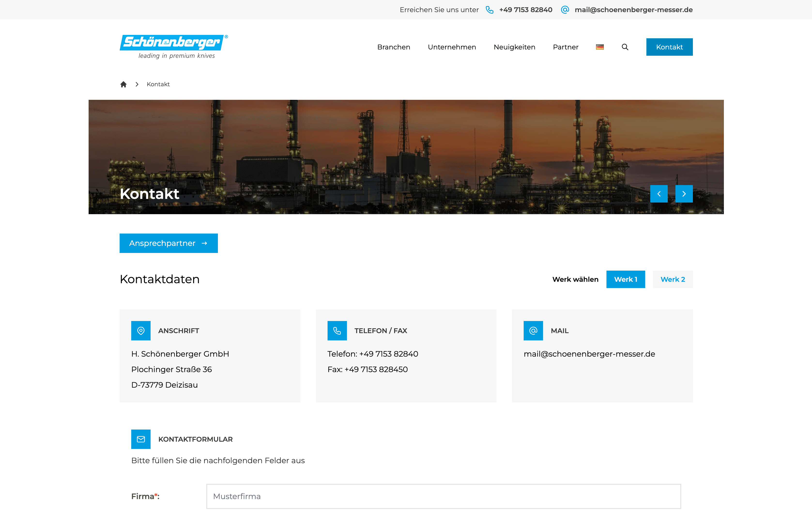Viewport: 812px width, 517px height.
Task: Call +49 7153 82840 in the top bar
Action: pyautogui.click(x=526, y=10)
